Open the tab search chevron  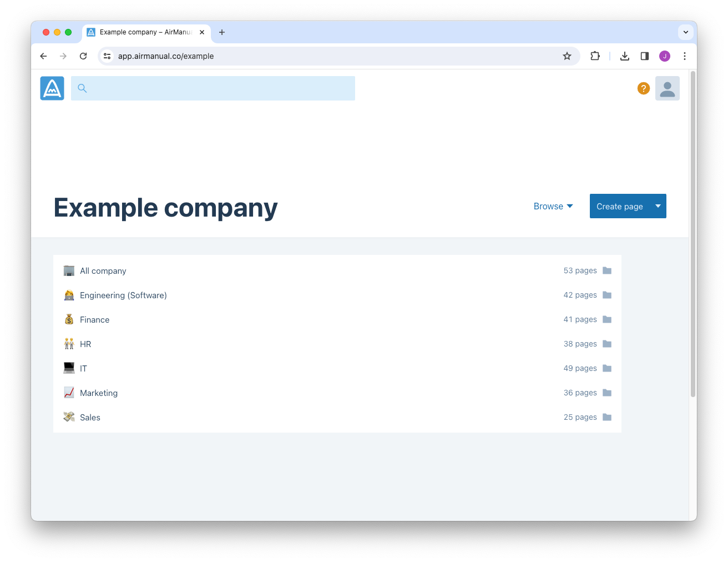[686, 32]
